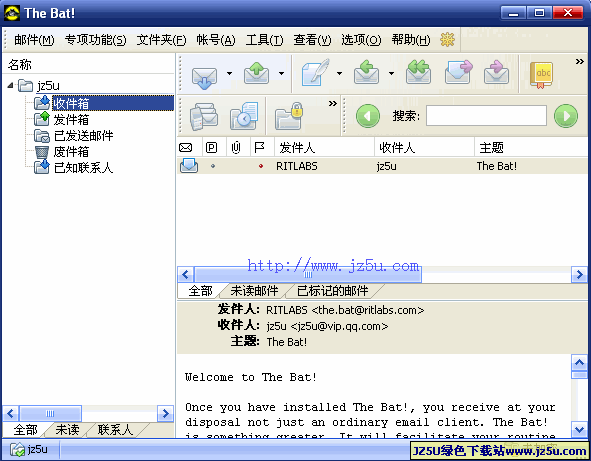Click inside the 搜索 input field

pos(486,116)
